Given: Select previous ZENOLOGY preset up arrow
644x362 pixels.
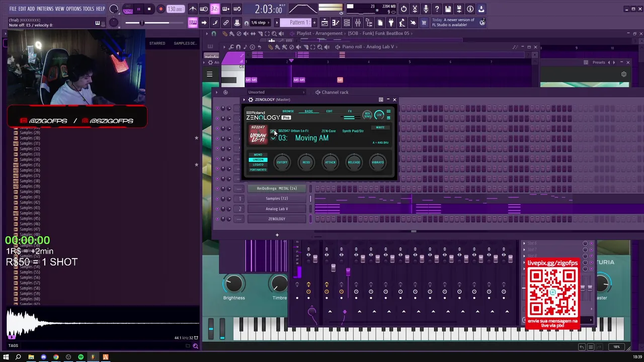Looking at the screenshot, I should (273, 132).
